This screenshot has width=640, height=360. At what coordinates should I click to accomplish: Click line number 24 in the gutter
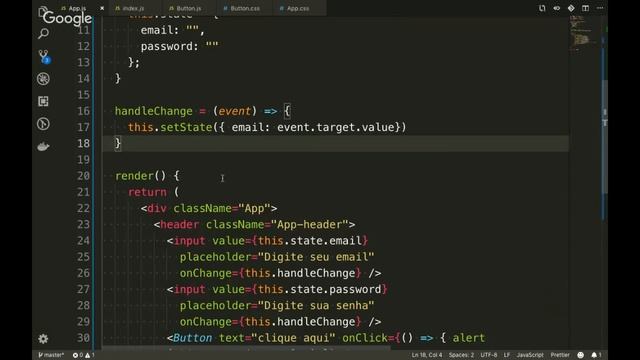83,241
